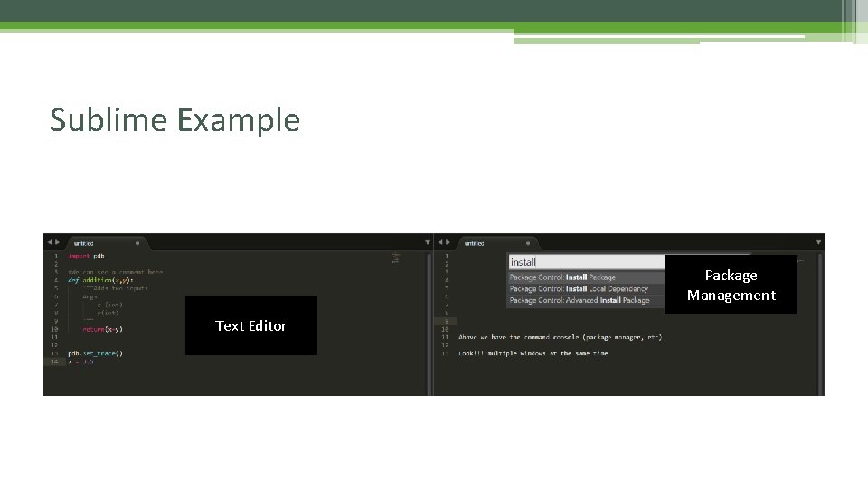Select the right pane's untitled tab
868x488 pixels.
[497, 243]
